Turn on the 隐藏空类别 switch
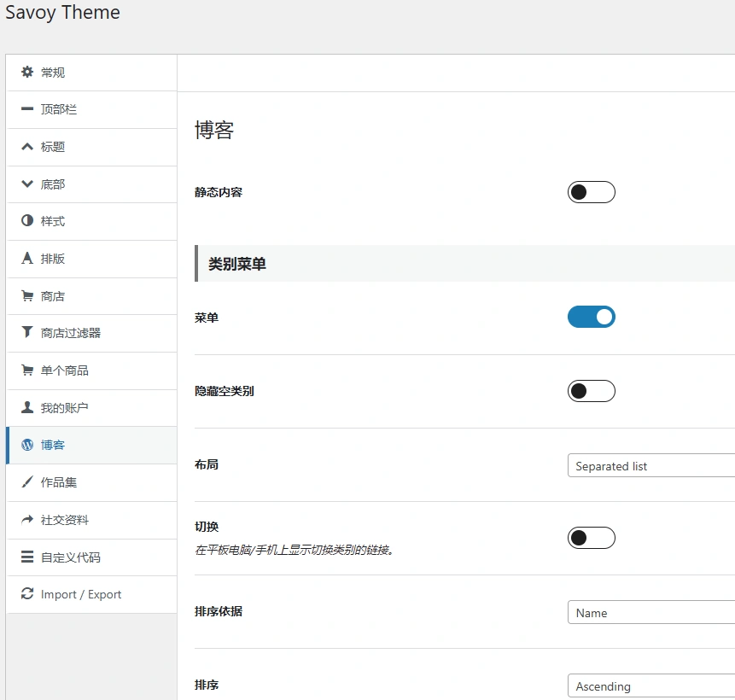The width and height of the screenshot is (735, 700). (592, 391)
